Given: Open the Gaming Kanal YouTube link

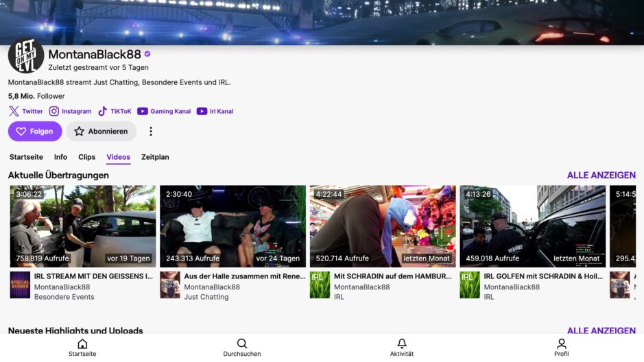Looking at the screenshot, I should coord(164,111).
